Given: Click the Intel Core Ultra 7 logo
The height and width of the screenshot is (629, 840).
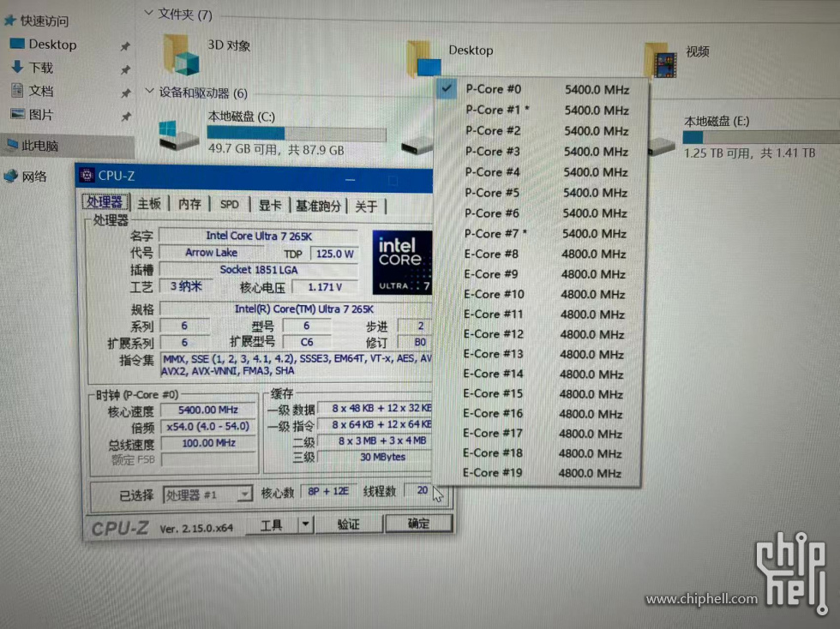Looking at the screenshot, I should [x=401, y=261].
